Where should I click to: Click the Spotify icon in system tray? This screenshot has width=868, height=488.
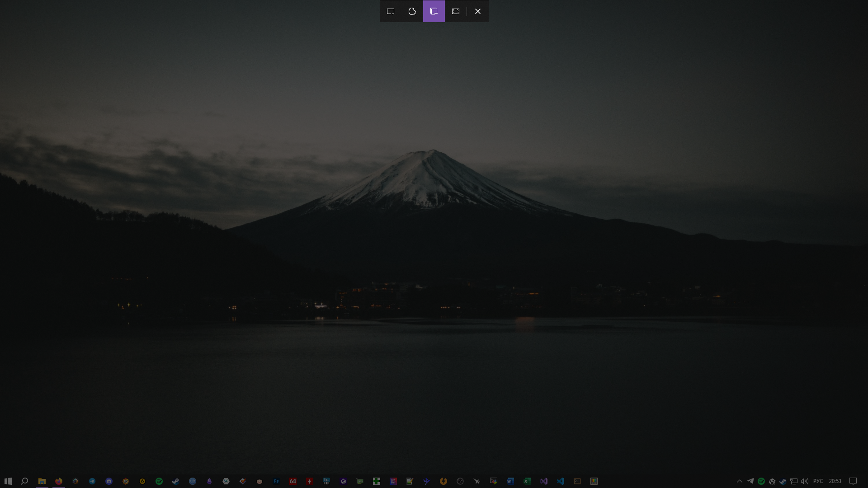click(x=761, y=481)
